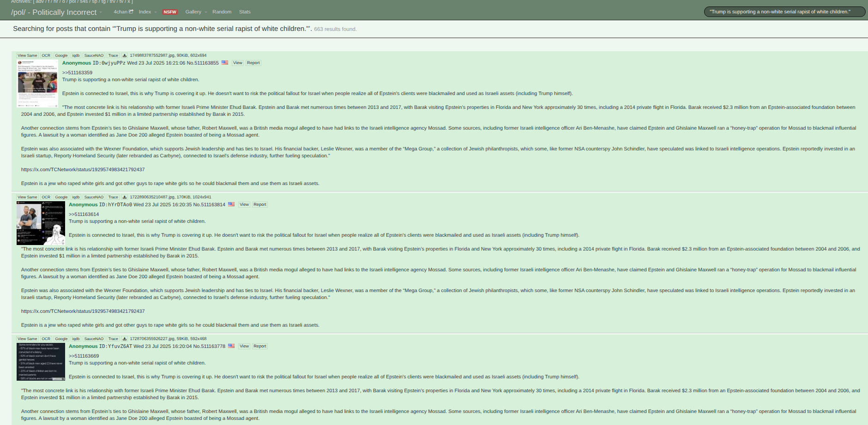
Task: Download image of post No.511163778
Action: click(x=124, y=339)
